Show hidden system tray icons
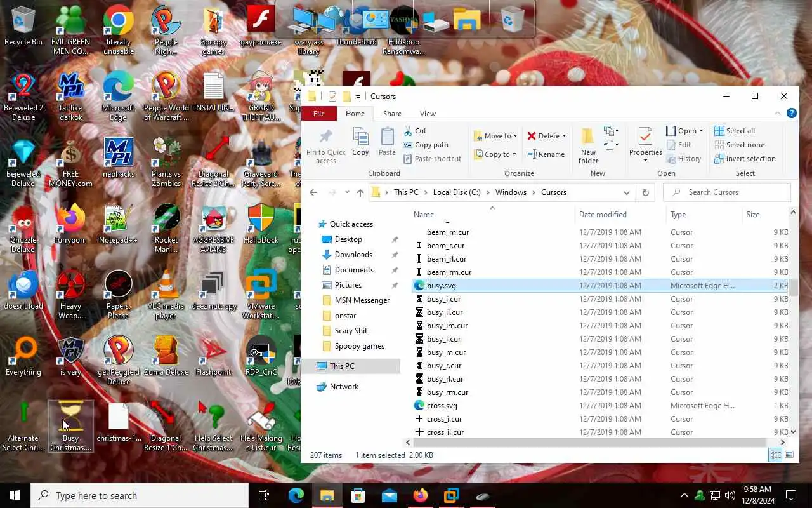This screenshot has height=508, width=812. pos(684,495)
